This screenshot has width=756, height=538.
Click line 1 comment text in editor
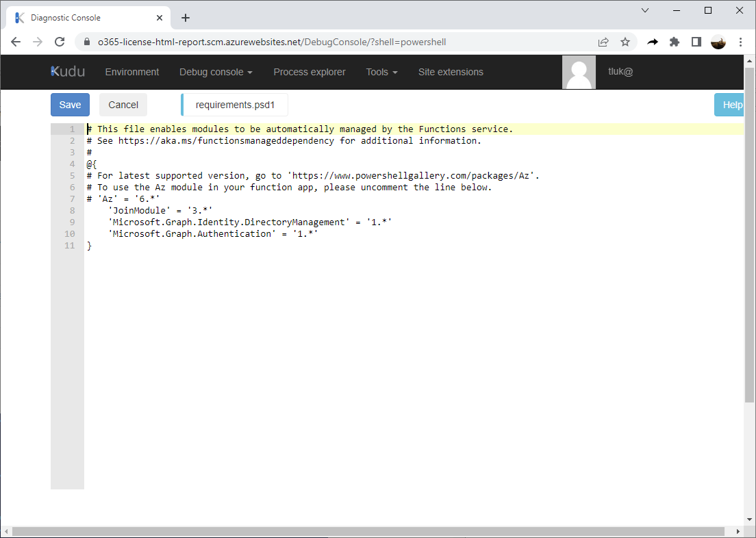coord(300,129)
